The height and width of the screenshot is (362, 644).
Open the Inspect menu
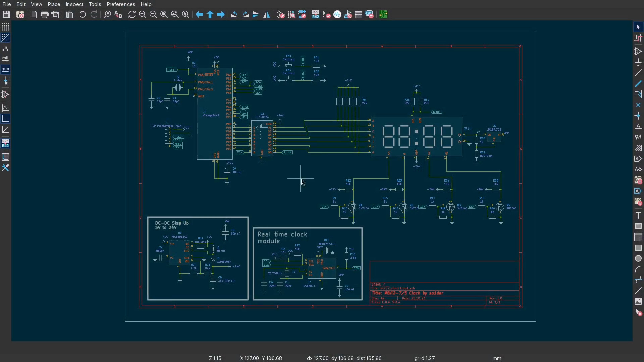(74, 4)
